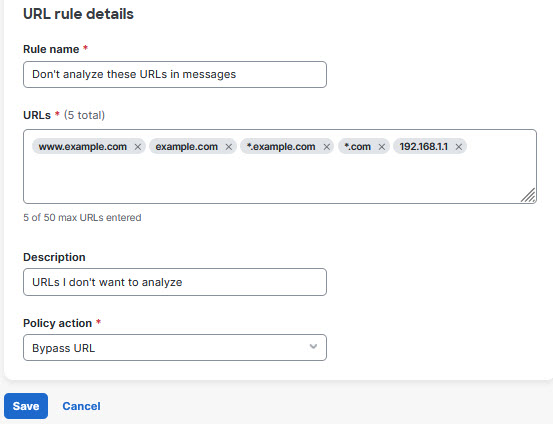Click the '(5 total)' URL count text
Screen dimensions: 553x424
(x=84, y=115)
